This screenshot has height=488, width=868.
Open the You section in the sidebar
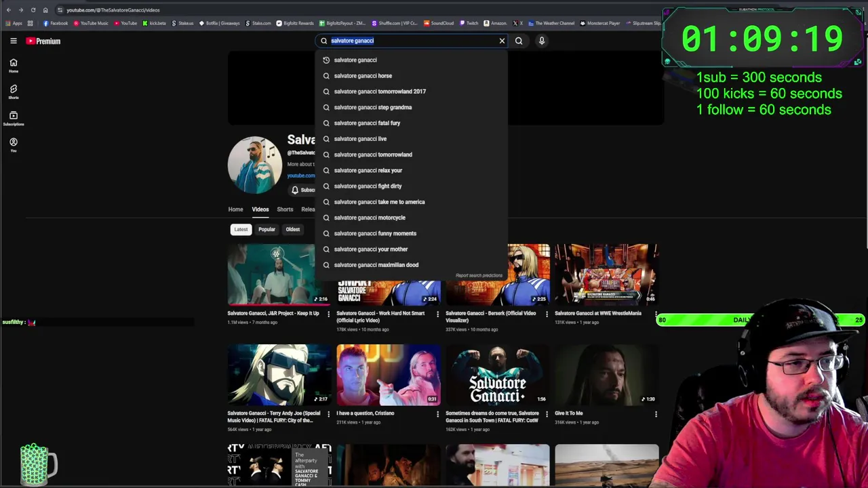(14, 144)
